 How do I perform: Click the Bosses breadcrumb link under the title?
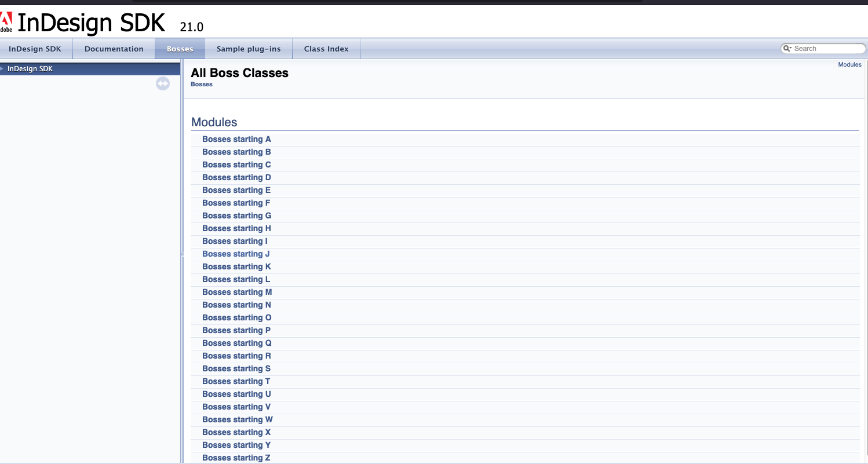[202, 85]
